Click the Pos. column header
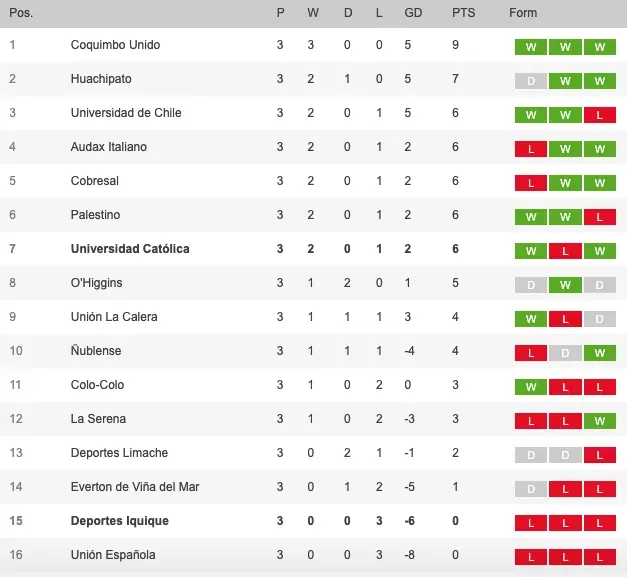The height and width of the screenshot is (577, 627). [x=20, y=13]
